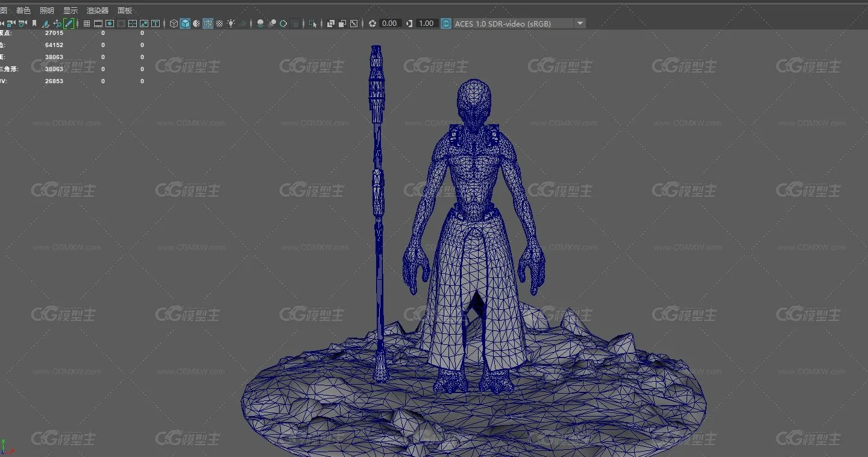Viewport: 868px width, 457px height.
Task: Toggle the Field Chart icon
Action: click(133, 24)
